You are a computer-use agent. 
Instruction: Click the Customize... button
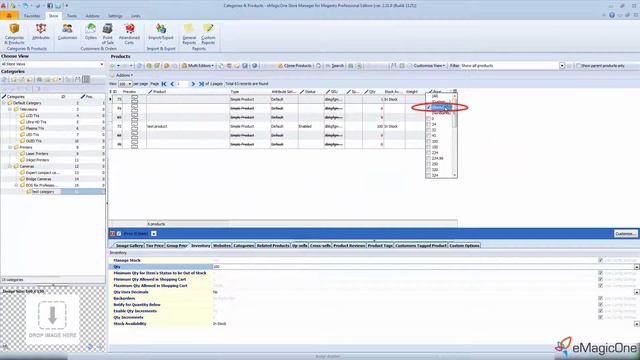coord(625,234)
